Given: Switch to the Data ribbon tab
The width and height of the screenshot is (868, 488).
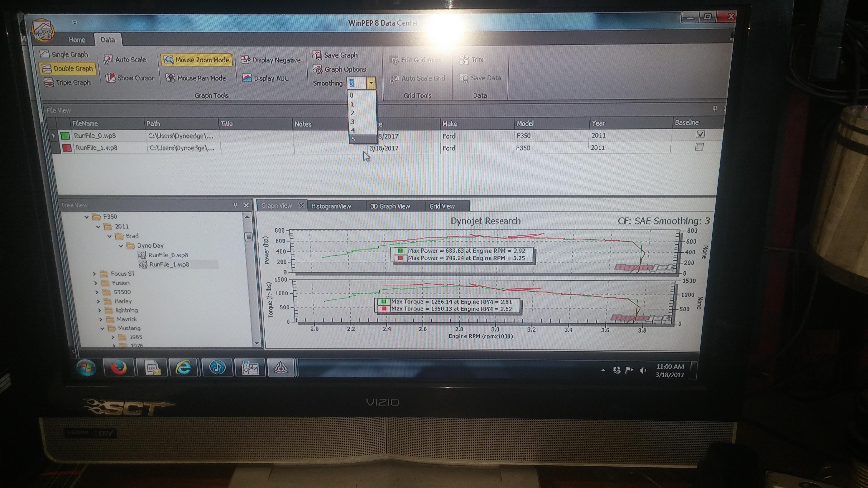Looking at the screenshot, I should point(108,40).
